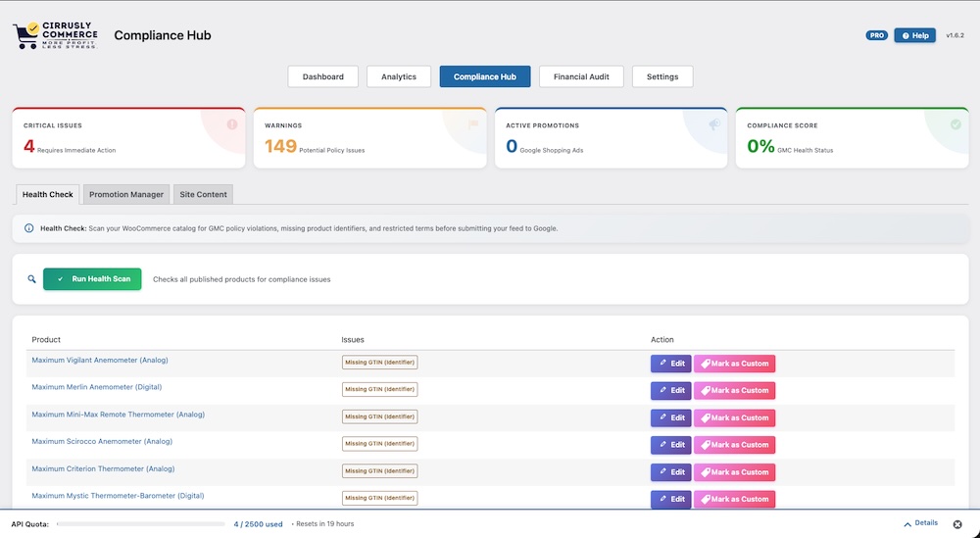
Task: Switch to the Promotion Manager sub-tab
Action: tap(126, 194)
